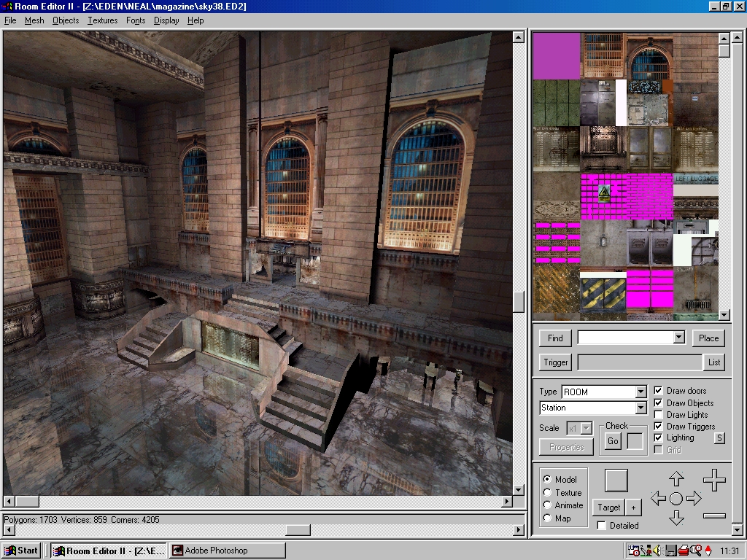Open the Station dropdown list
Image resolution: width=747 pixels, height=560 pixels.
[x=640, y=408]
